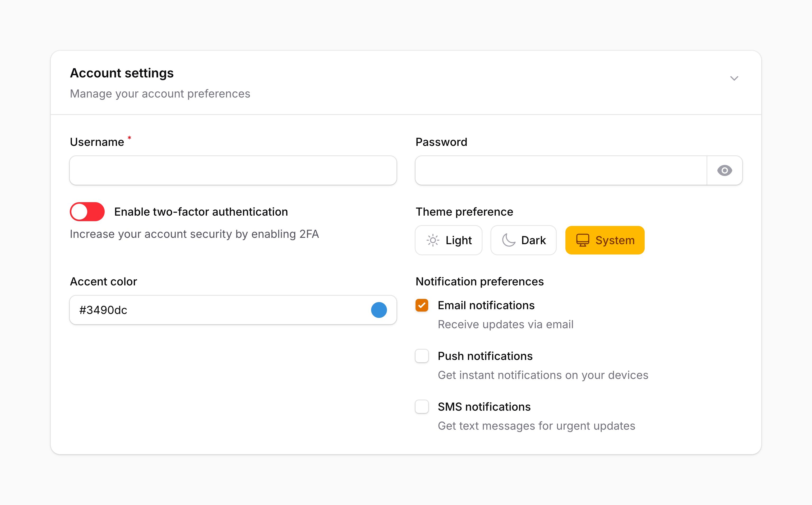Enable Push notifications
Image resolution: width=812 pixels, height=505 pixels.
coord(422,356)
